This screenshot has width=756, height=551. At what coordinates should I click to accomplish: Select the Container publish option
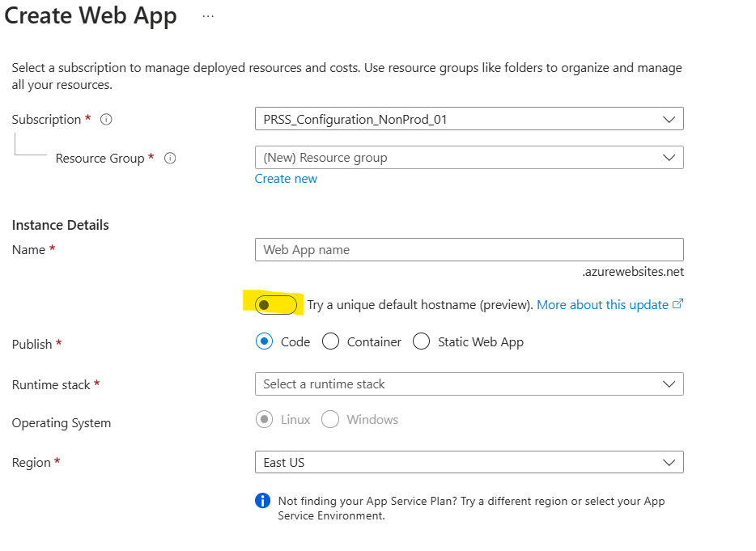[331, 341]
